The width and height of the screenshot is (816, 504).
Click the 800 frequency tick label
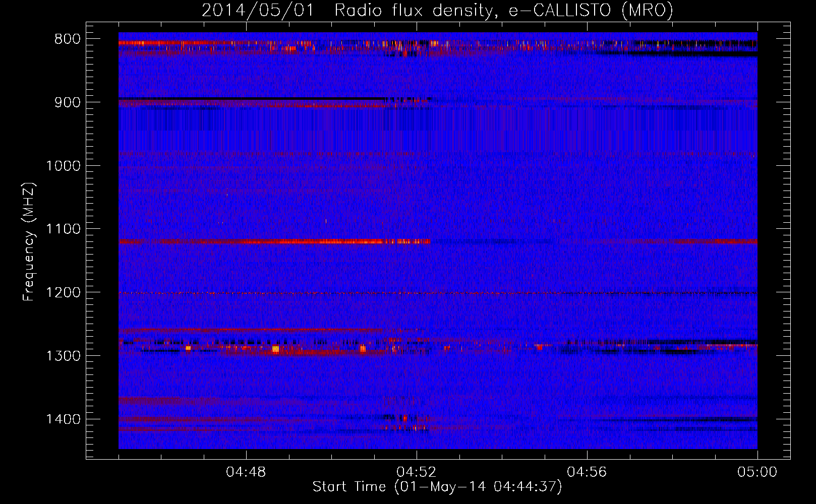click(x=67, y=39)
